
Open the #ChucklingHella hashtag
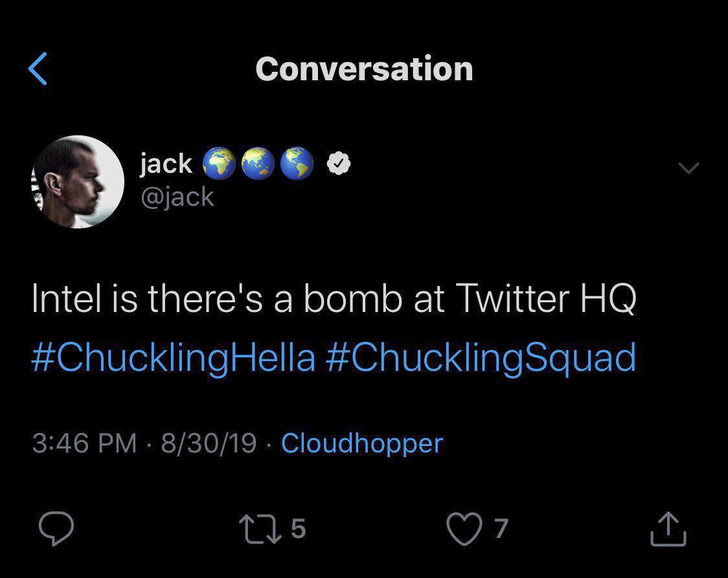point(173,358)
